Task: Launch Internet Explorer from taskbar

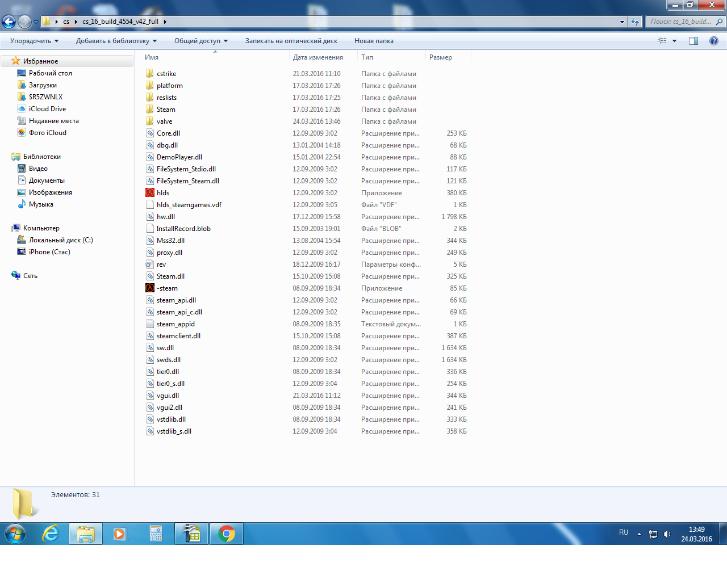Action: 51,534
